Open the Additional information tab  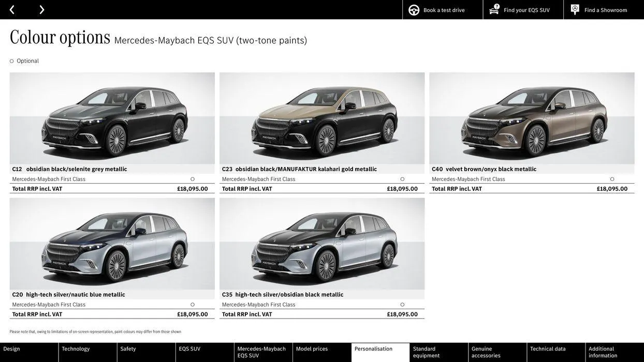(615, 352)
